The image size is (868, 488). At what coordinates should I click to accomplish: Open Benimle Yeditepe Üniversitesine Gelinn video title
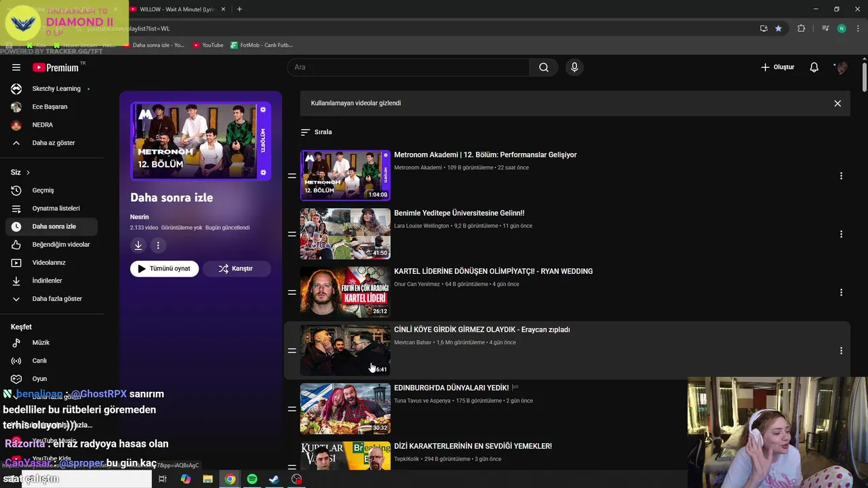(x=459, y=213)
